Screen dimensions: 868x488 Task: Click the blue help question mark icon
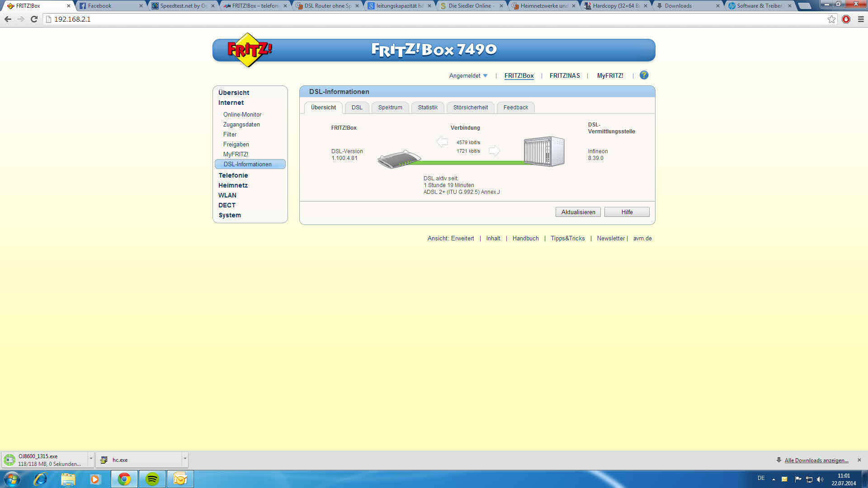tap(644, 75)
